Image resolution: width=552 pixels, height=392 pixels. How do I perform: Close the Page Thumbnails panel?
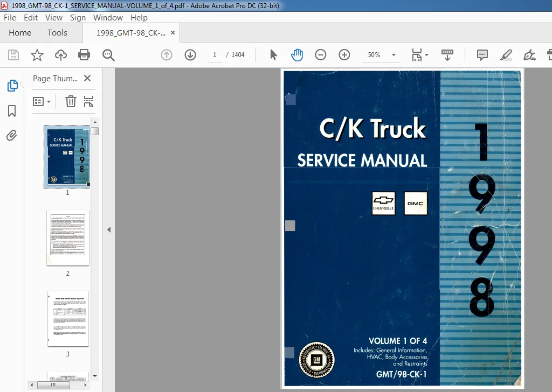coord(87,78)
